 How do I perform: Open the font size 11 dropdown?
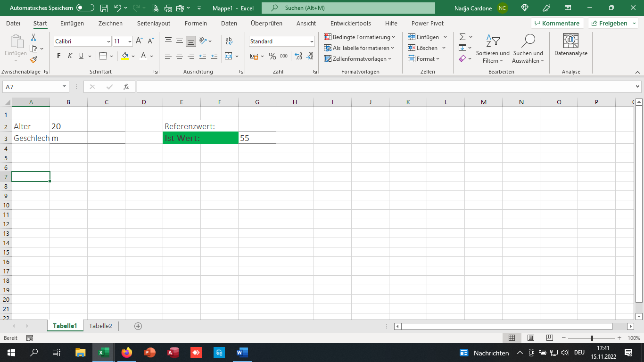(x=130, y=41)
